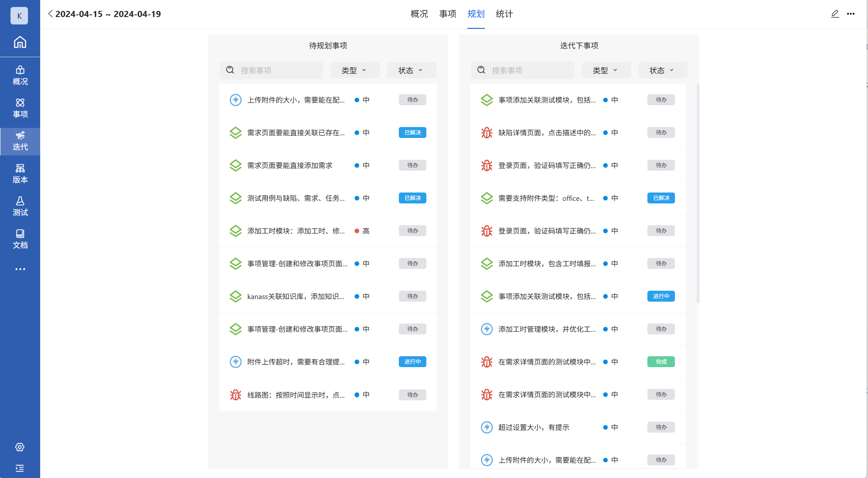Open 版本 section in left sidebar
868x478 pixels.
(20, 174)
